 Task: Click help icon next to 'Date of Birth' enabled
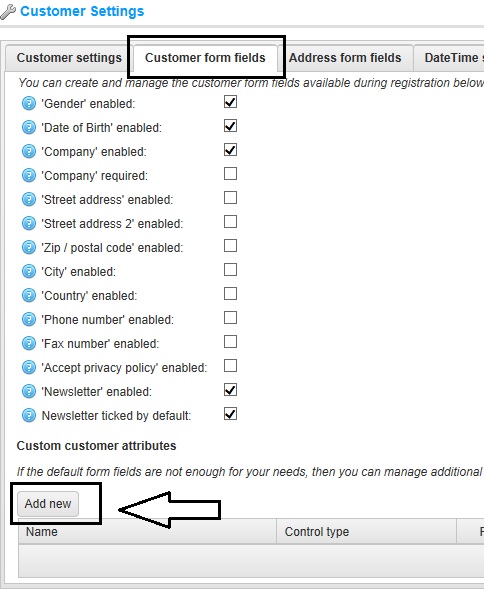29,127
